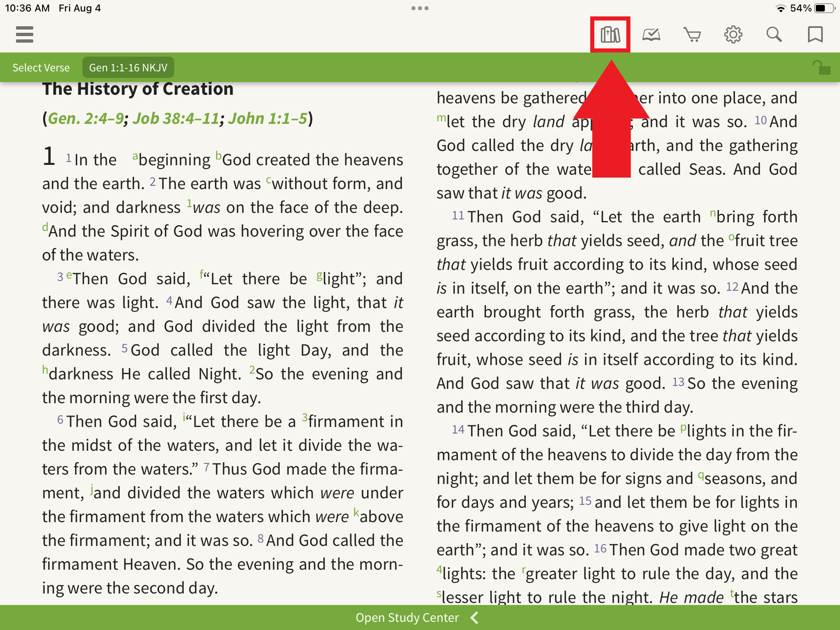Screen dimensions: 840x630
Task: Tap footnote 'c' before without form
Action: (x=269, y=180)
